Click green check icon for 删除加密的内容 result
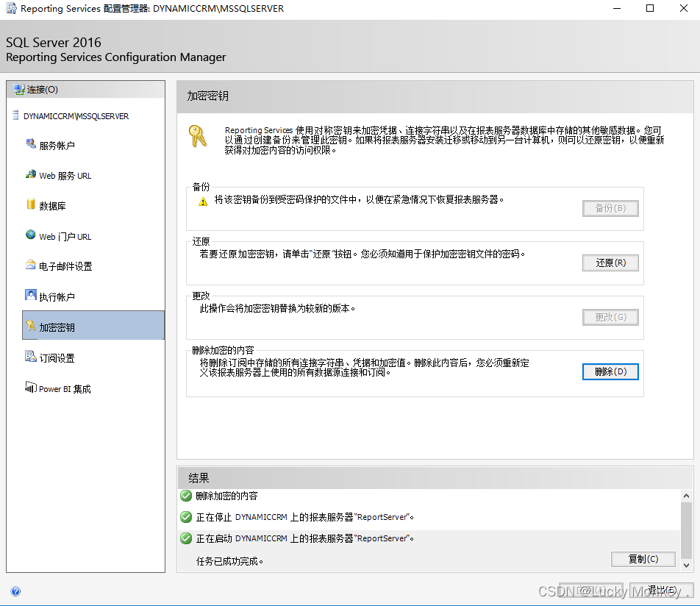This screenshot has width=700, height=606. (186, 496)
